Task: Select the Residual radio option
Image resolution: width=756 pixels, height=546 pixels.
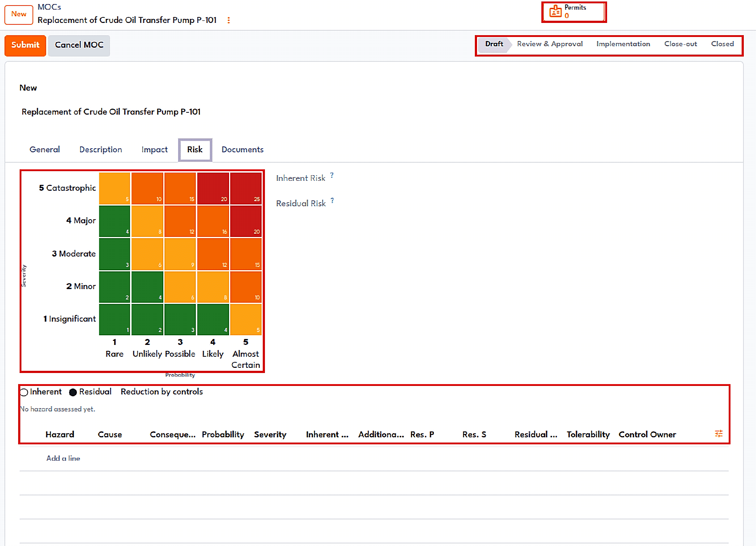Action: point(73,392)
